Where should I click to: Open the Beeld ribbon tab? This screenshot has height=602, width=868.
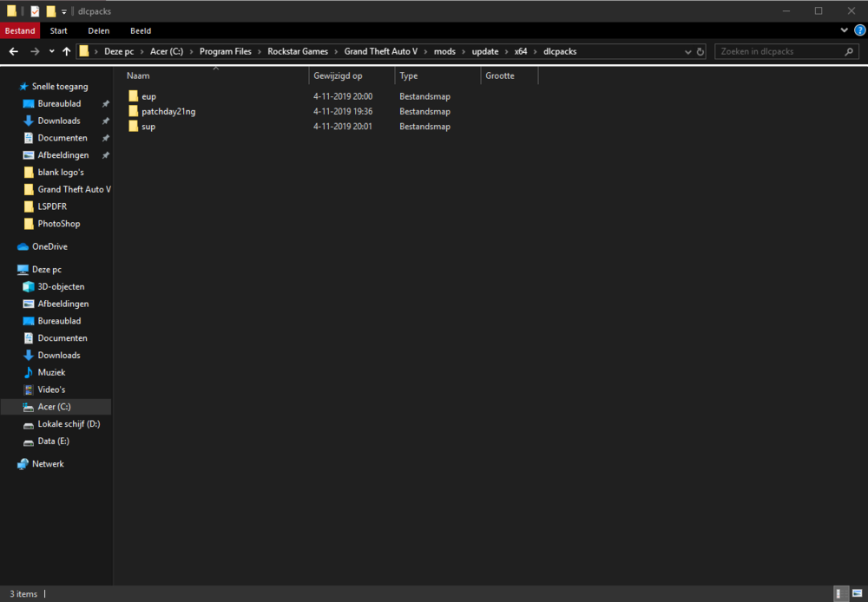click(x=141, y=31)
